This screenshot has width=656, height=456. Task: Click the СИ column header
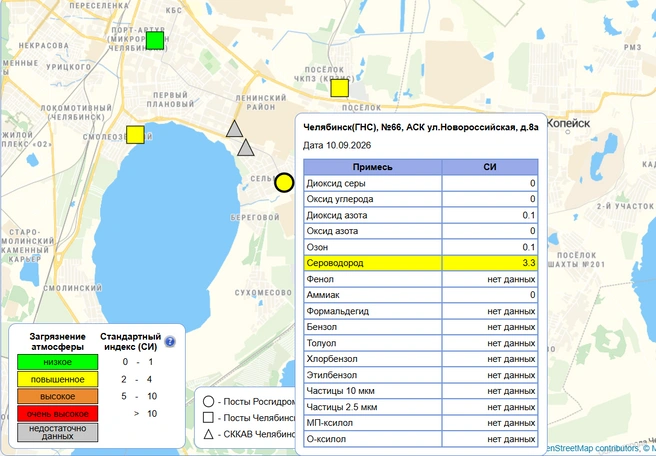pyautogui.click(x=490, y=167)
